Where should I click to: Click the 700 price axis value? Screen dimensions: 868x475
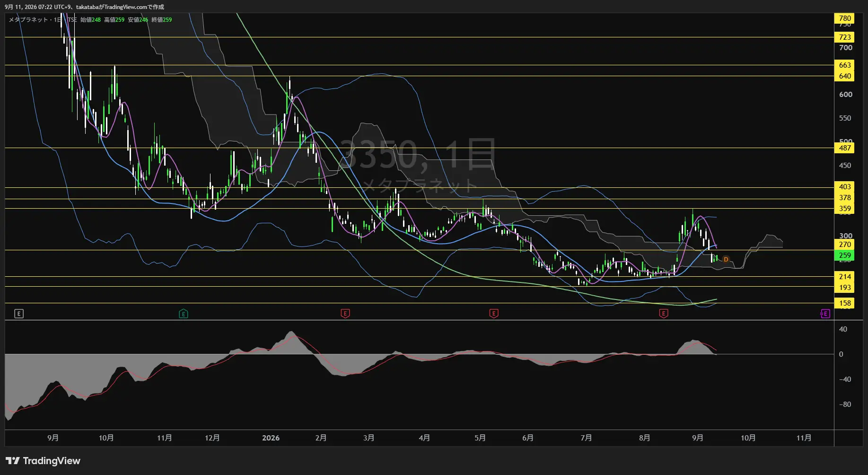coord(846,48)
